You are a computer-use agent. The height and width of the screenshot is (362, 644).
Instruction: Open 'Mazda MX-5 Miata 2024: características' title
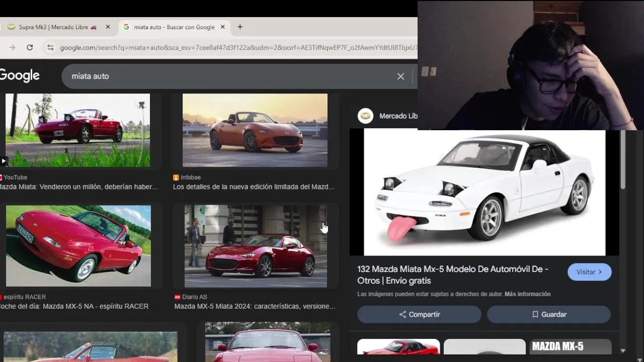(x=255, y=307)
